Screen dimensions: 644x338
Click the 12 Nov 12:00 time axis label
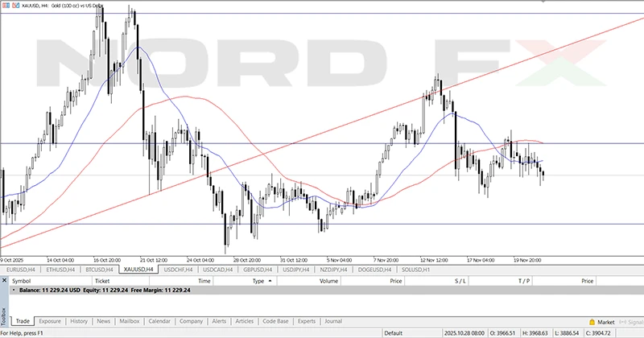coord(434,260)
